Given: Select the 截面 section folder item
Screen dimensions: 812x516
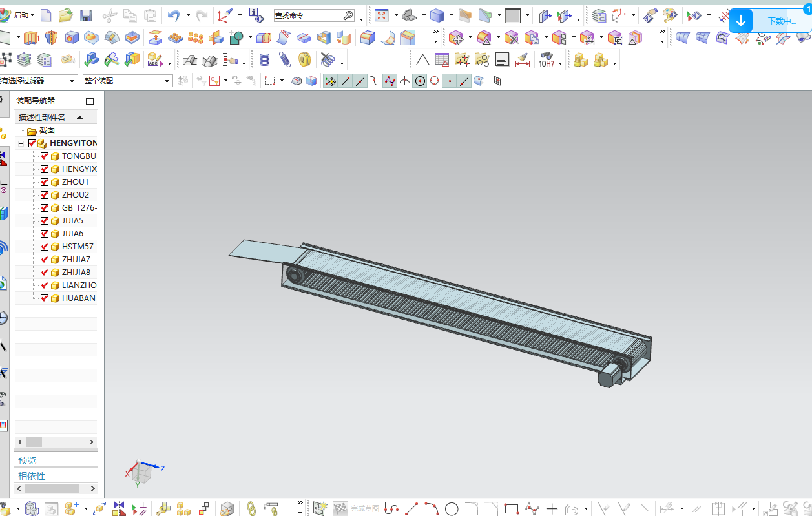Looking at the screenshot, I should 42,130.
